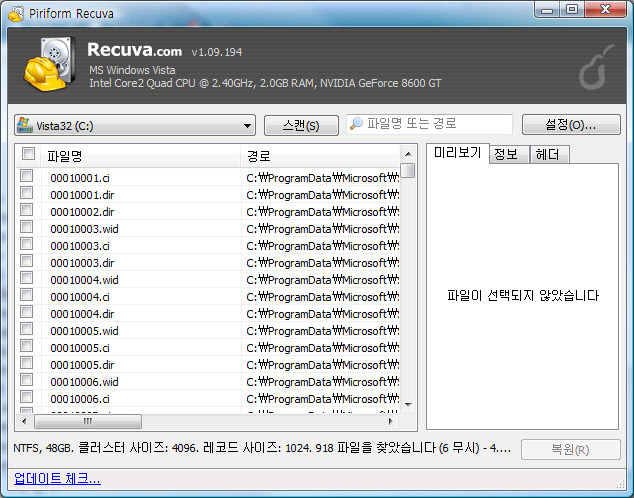Click the Recuva title bar app icon
Viewport: 634px width, 498px height.
tap(16, 14)
